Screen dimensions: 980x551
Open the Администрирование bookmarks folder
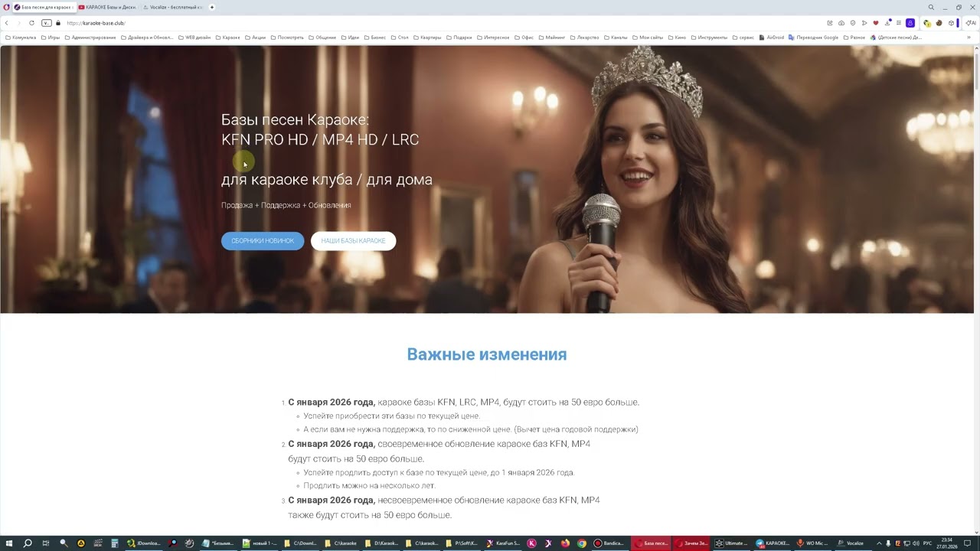90,37
